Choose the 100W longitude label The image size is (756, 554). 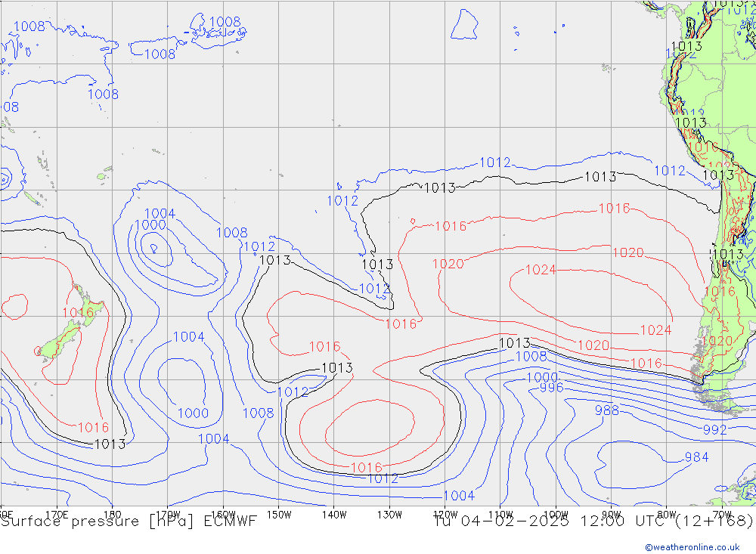(x=556, y=514)
